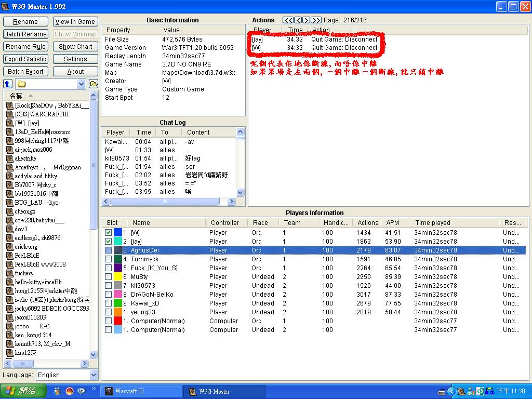Open the Show Chart view
532x399 pixels.
click(x=75, y=47)
